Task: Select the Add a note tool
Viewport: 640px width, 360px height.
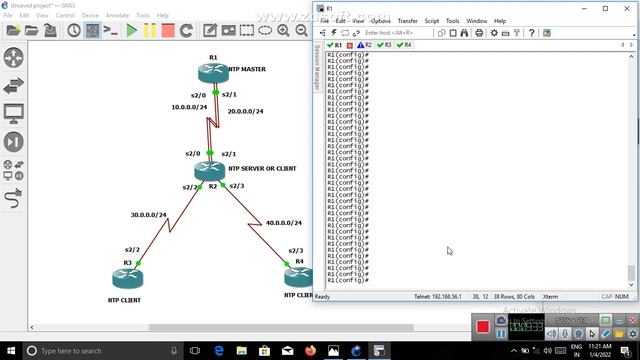Action: (210, 31)
